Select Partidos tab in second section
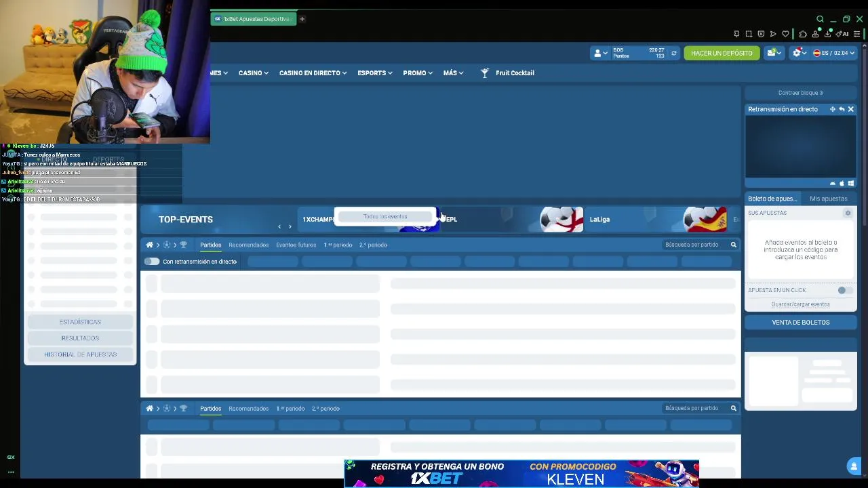This screenshot has width=868, height=488. [x=210, y=409]
